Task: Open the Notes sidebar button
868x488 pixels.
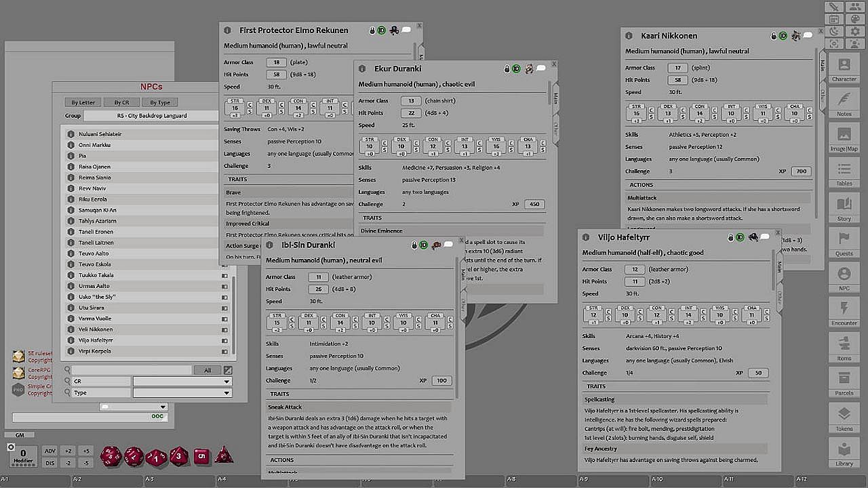Action: 844,104
